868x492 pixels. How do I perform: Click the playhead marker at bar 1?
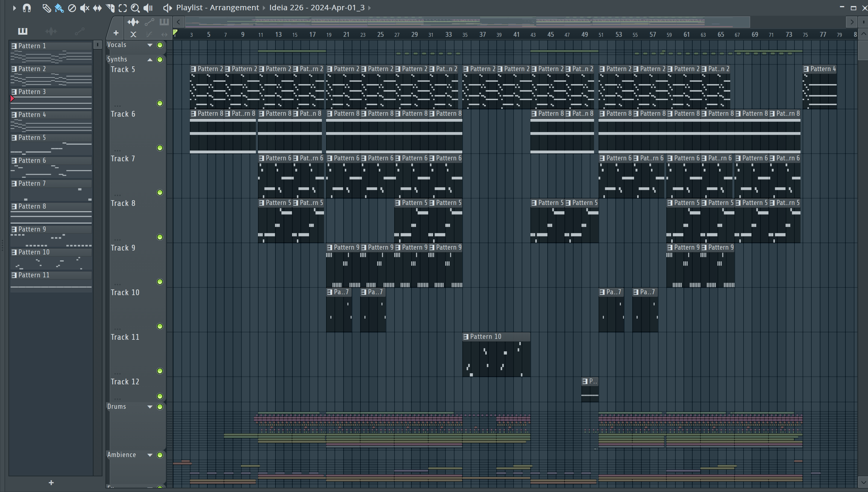[175, 33]
